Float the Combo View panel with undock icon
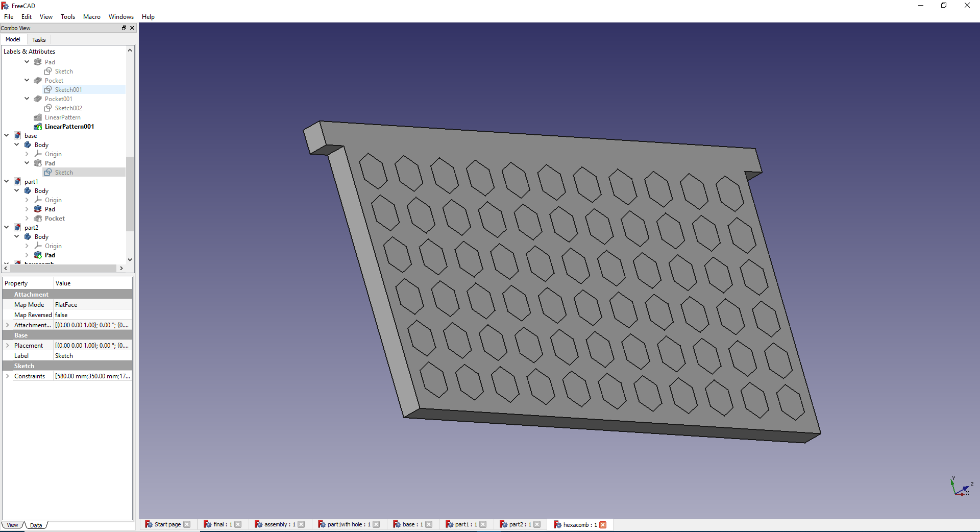980x532 pixels. [124, 28]
